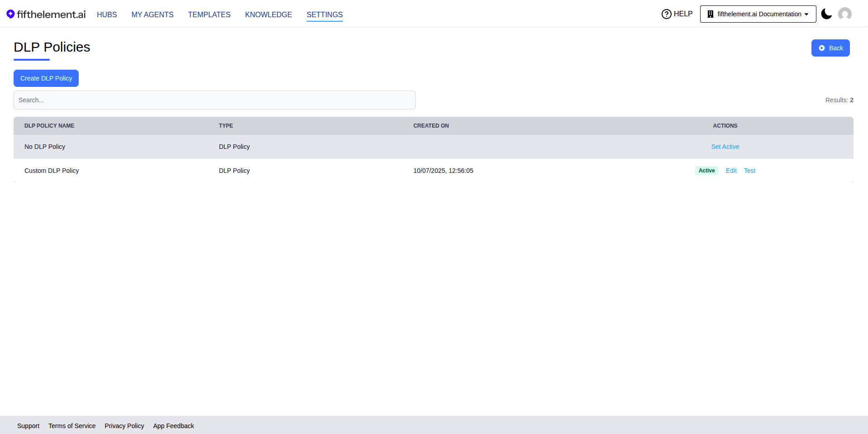
Task: Open MY AGENTS in the navigation
Action: (153, 14)
